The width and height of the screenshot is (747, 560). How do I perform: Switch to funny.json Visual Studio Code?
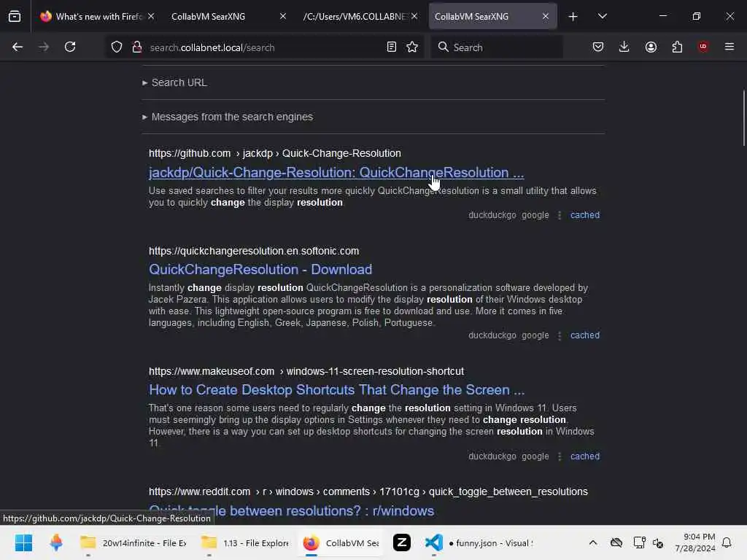click(x=479, y=542)
